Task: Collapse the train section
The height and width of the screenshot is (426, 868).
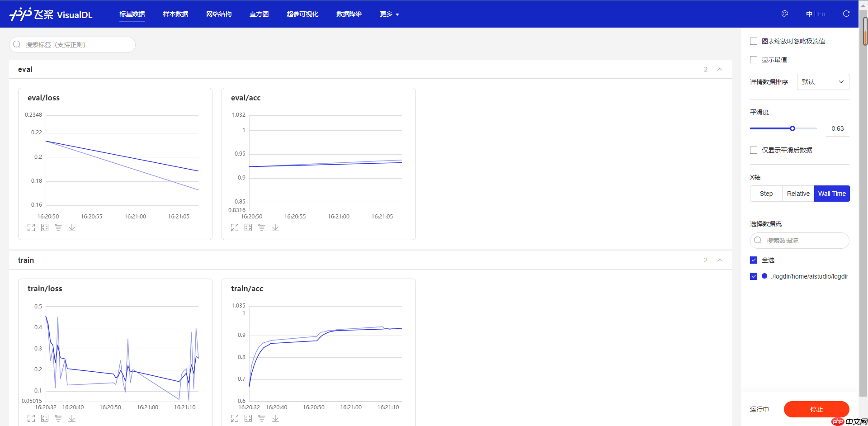Action: 720,260
